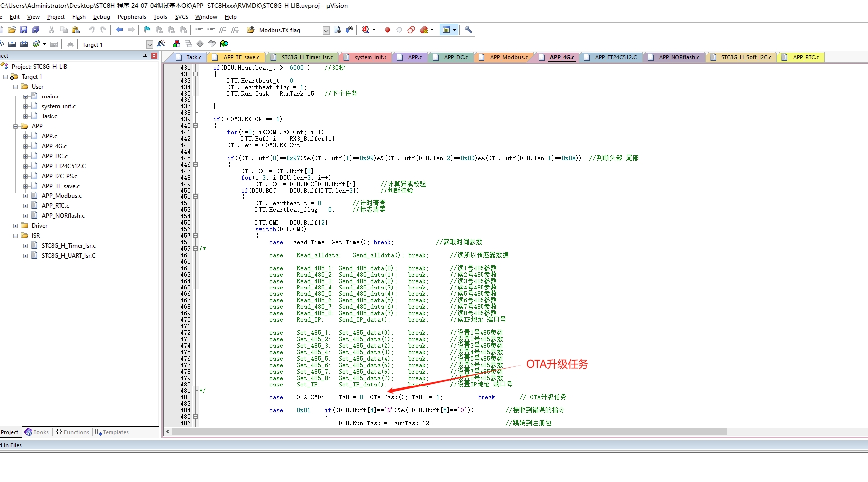Collapse code fold at line 446
This screenshot has width=868, height=482.
pyautogui.click(x=195, y=164)
